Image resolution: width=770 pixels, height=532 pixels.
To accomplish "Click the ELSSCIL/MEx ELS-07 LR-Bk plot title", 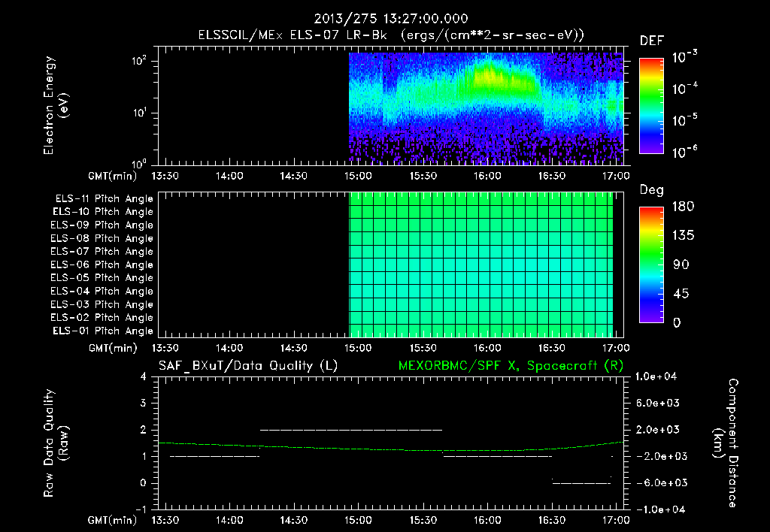I will click(x=391, y=35).
